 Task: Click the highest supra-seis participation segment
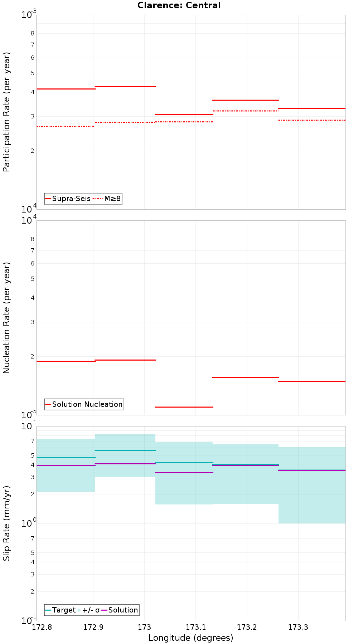[125, 86]
